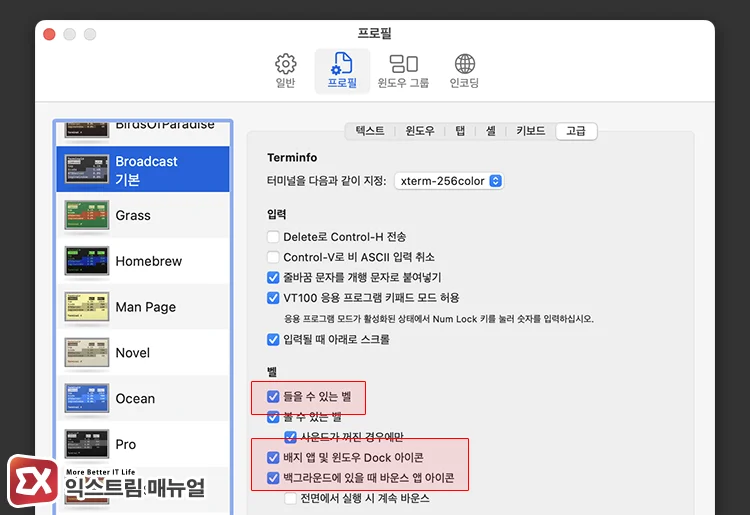This screenshot has width=750, height=515.
Task: Switch to the 탭 tab
Action: click(x=460, y=131)
